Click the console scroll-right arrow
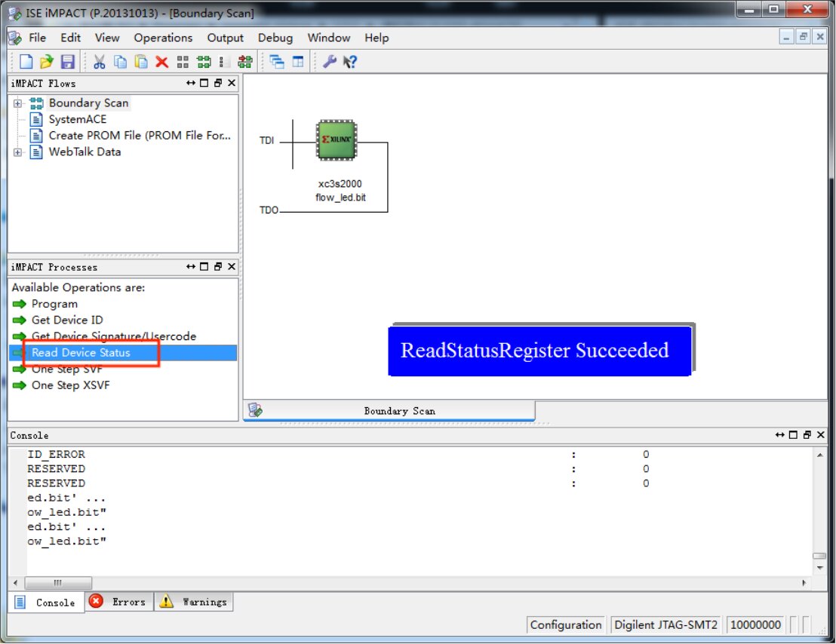 [804, 583]
